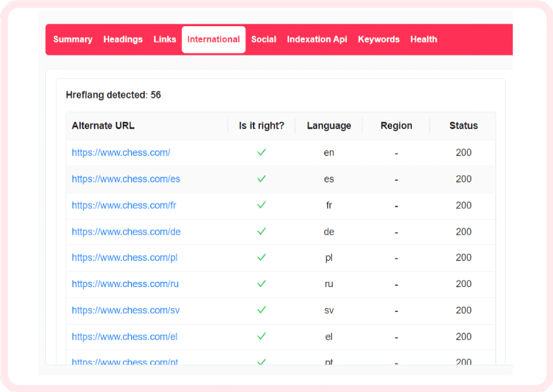The width and height of the screenshot is (553, 392).
Task: Open the https://www.chess.com/ link
Action: pos(121,153)
